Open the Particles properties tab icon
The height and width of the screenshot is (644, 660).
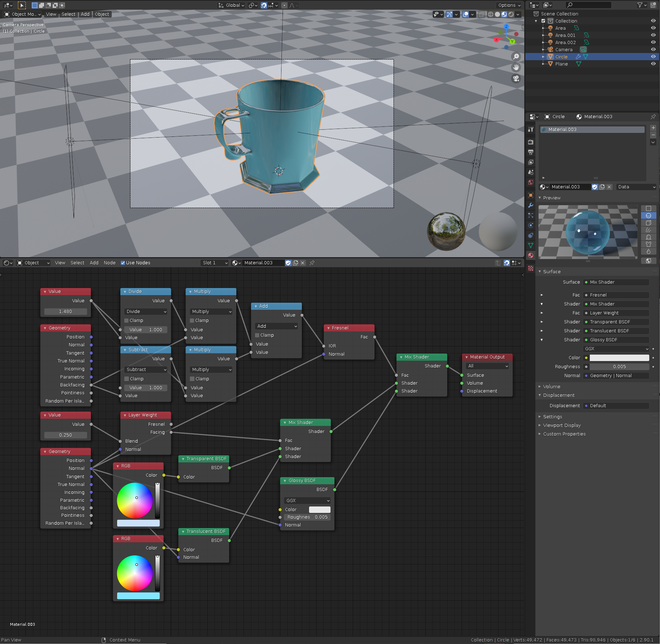point(531,215)
